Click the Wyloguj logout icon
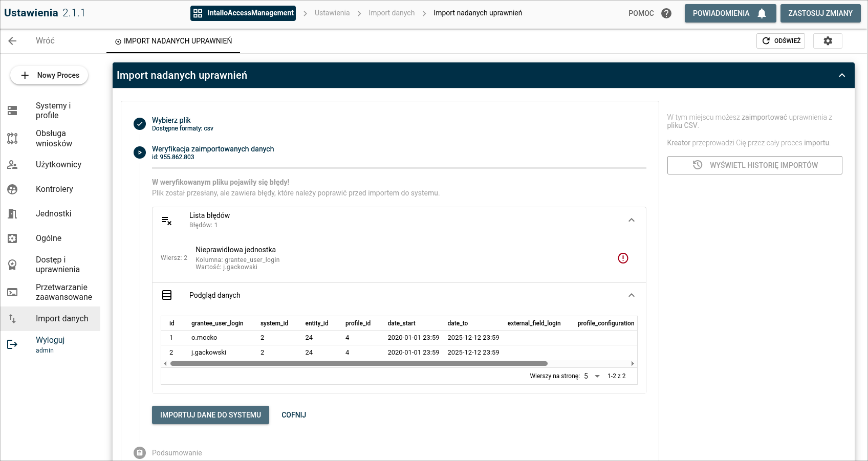 point(12,344)
